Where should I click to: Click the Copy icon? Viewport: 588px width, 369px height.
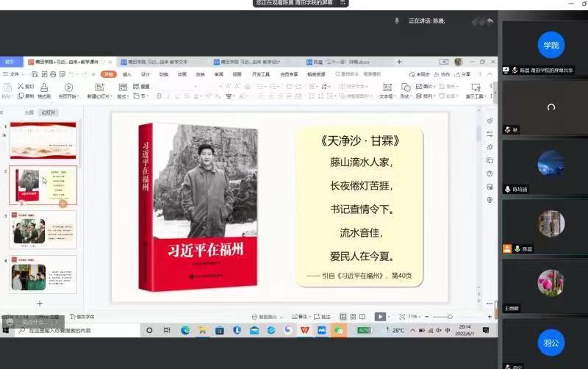tap(21, 96)
